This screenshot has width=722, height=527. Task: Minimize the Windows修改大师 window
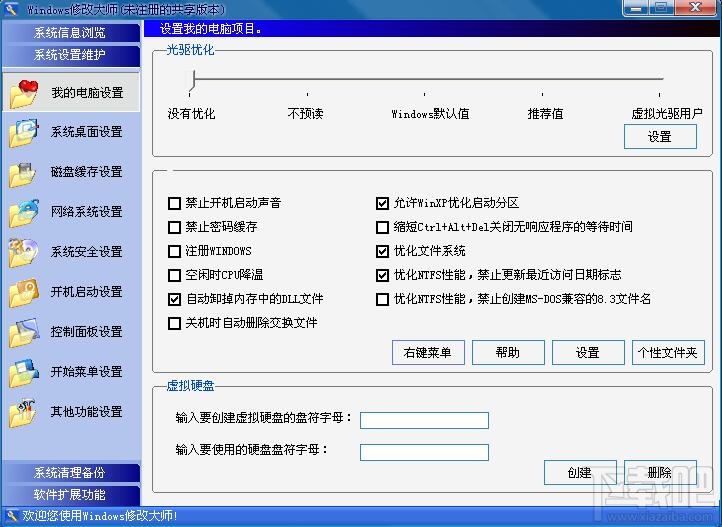pyautogui.click(x=636, y=8)
